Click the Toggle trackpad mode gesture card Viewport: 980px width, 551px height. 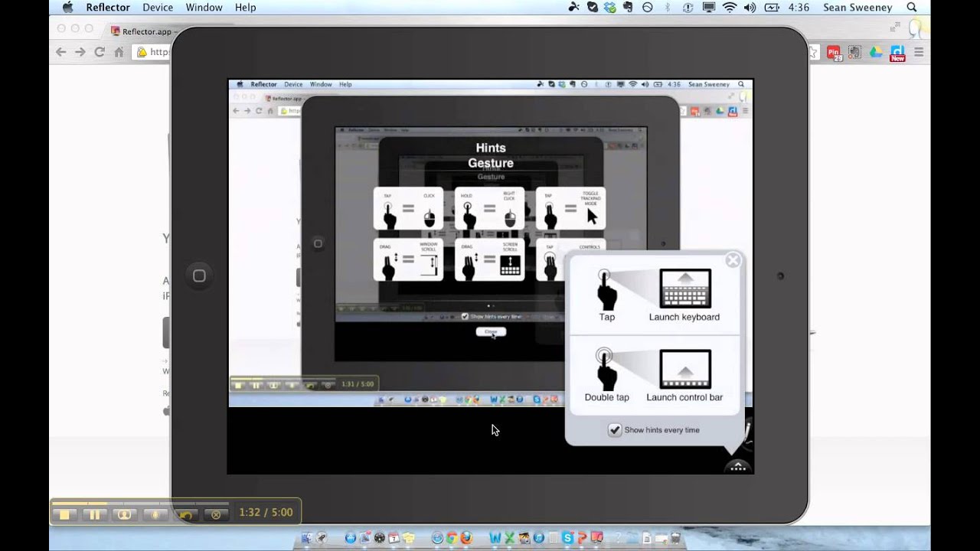pos(570,208)
